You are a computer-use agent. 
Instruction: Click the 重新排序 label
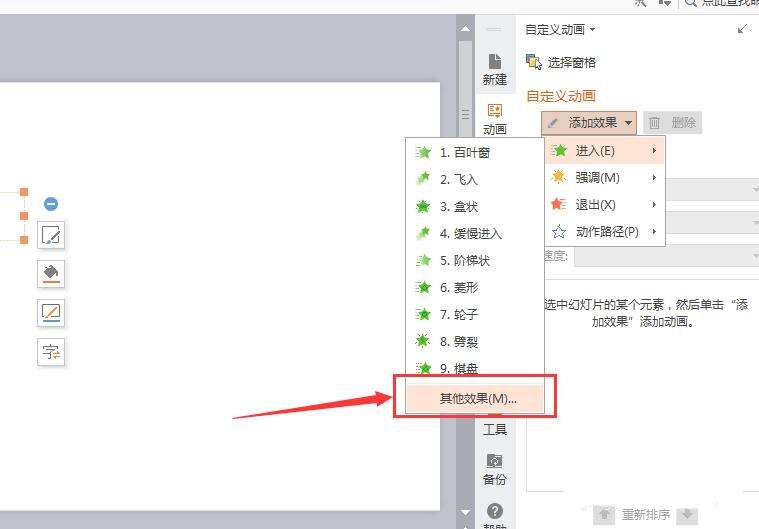(x=646, y=514)
